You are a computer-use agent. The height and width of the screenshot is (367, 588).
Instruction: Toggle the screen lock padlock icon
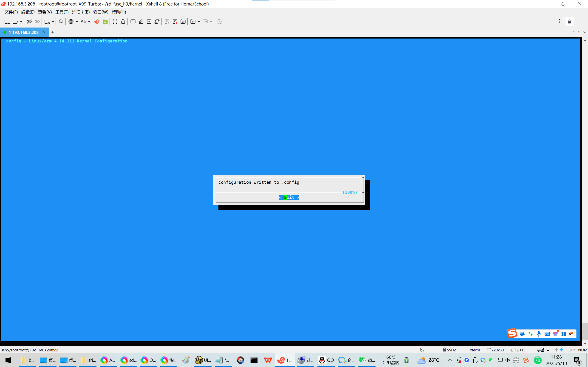[x=123, y=22]
